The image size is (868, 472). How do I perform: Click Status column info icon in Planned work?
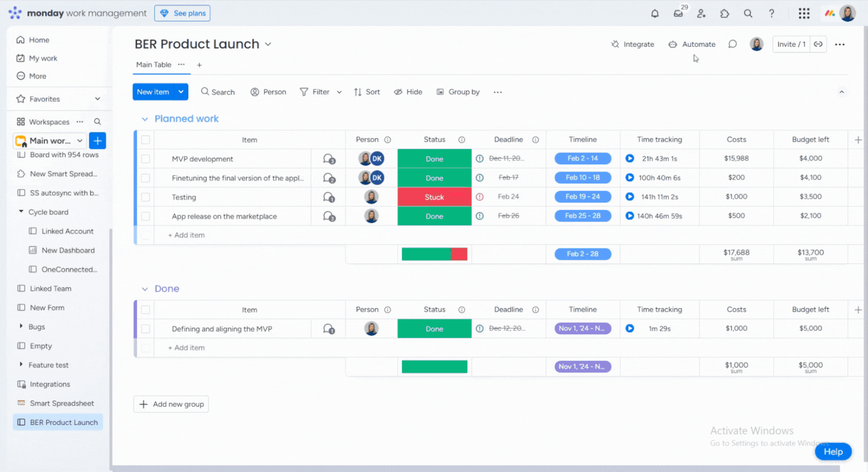[x=462, y=140]
